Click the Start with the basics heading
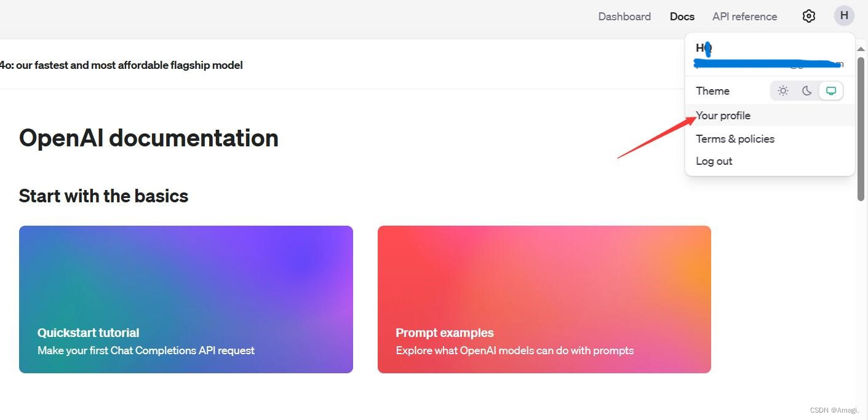 point(103,196)
